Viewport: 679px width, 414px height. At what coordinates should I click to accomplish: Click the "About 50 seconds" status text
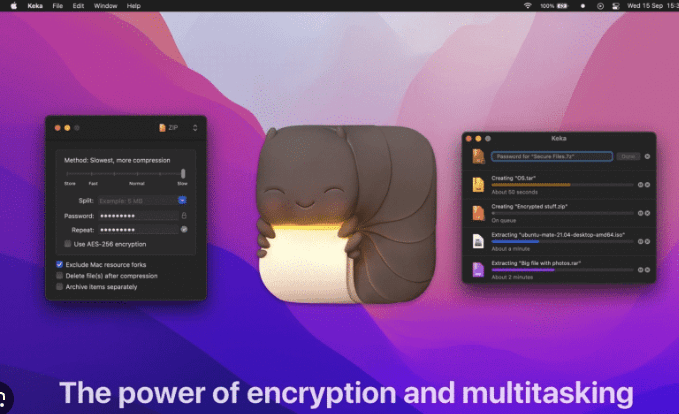click(x=514, y=192)
